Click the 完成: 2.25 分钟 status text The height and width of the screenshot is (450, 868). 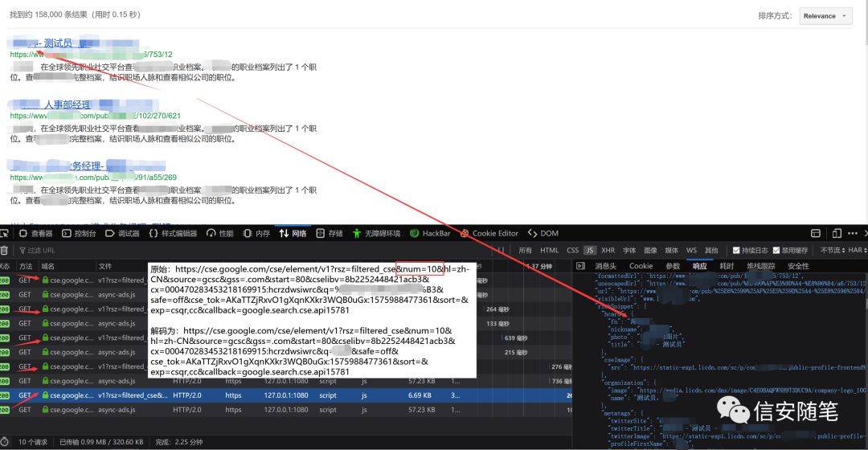[178, 442]
